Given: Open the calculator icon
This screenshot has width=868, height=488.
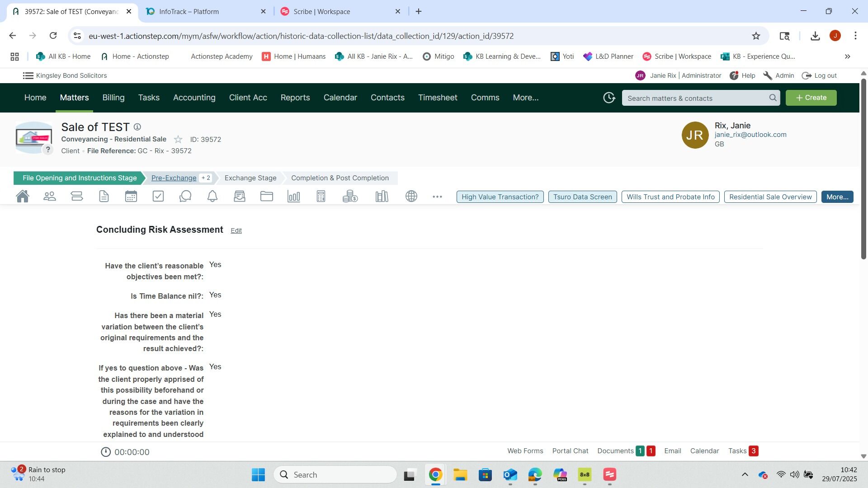Looking at the screenshot, I should [321, 197].
